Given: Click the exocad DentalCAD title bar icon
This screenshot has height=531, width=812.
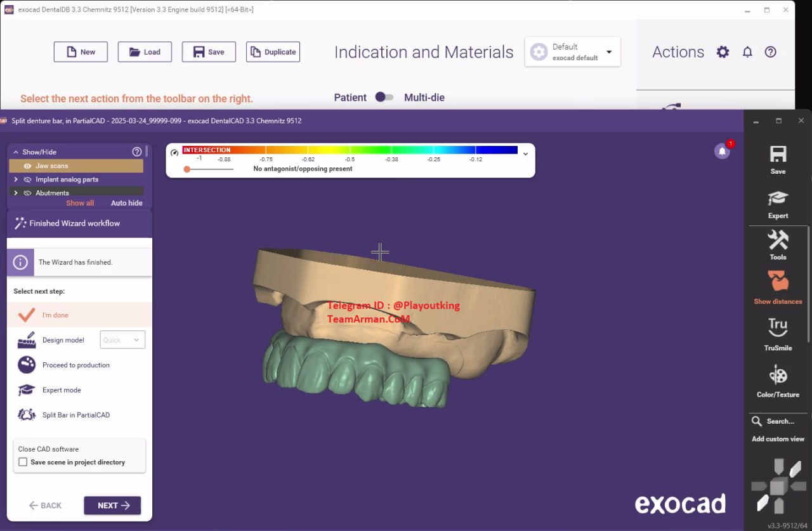Looking at the screenshot, I should [x=4, y=121].
